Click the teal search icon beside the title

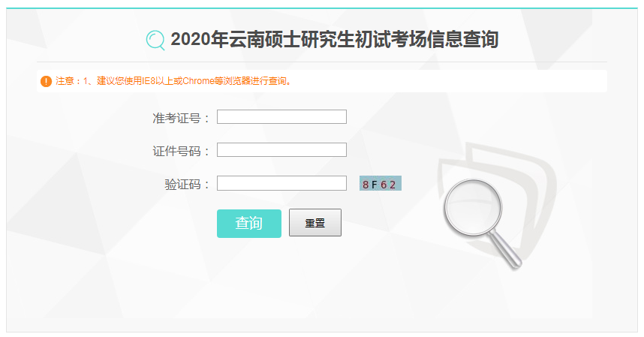pyautogui.click(x=155, y=41)
